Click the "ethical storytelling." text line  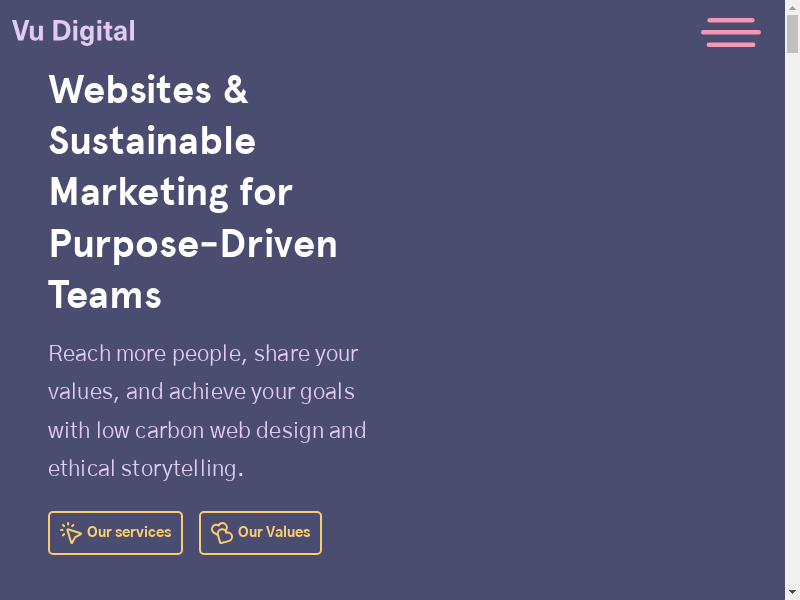click(x=146, y=469)
